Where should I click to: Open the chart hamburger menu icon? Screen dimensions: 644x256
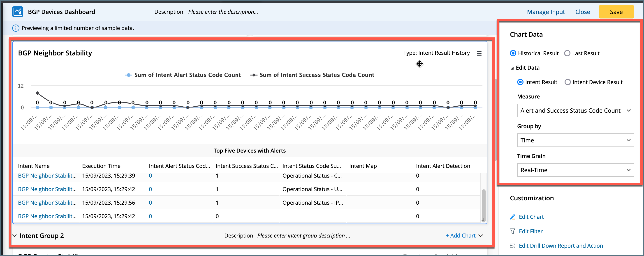pyautogui.click(x=479, y=53)
